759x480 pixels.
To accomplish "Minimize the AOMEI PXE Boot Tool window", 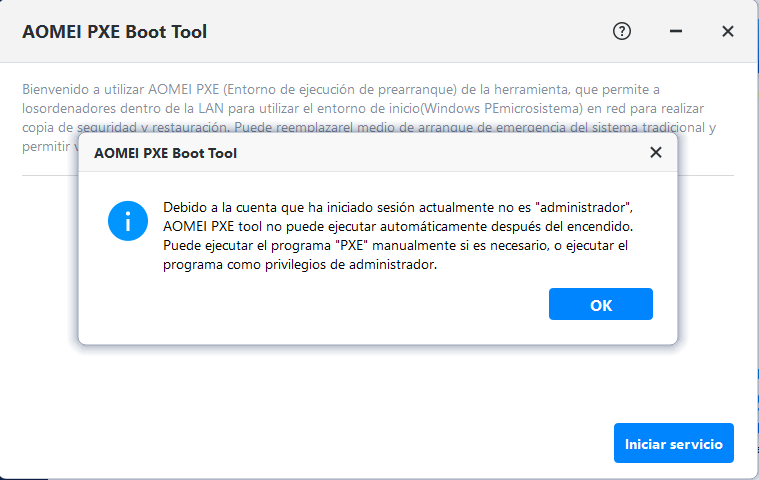I will pyautogui.click(x=676, y=31).
